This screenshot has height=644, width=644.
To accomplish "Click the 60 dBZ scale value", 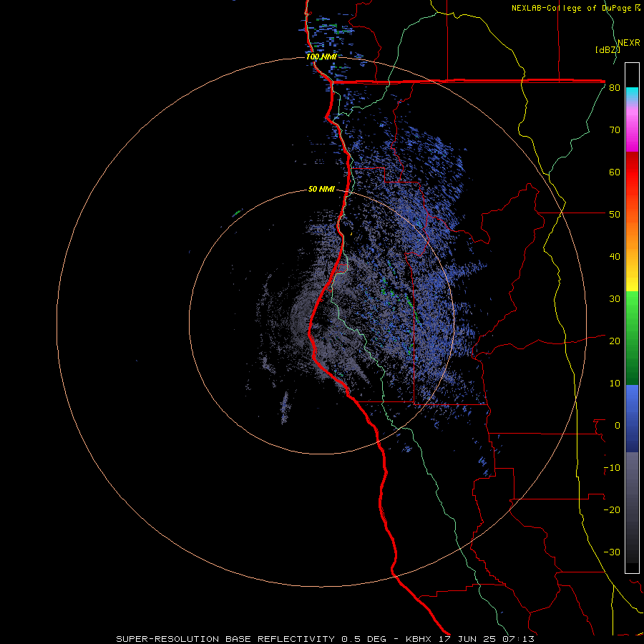I will point(615,172).
